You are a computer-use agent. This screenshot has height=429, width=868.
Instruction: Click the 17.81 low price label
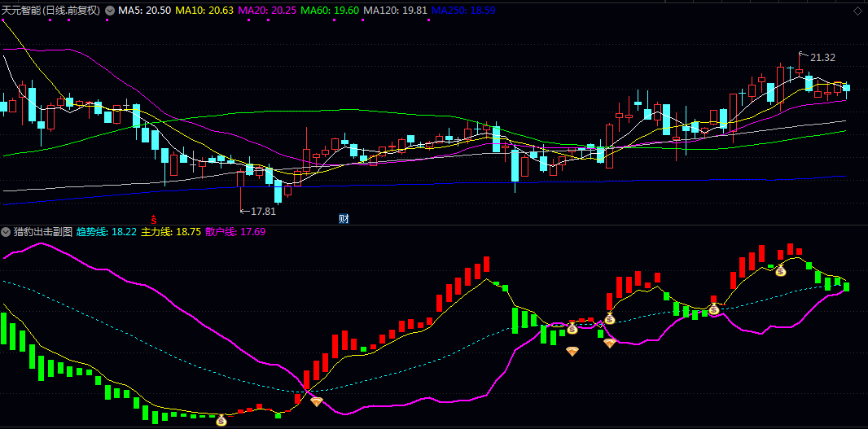(x=263, y=211)
